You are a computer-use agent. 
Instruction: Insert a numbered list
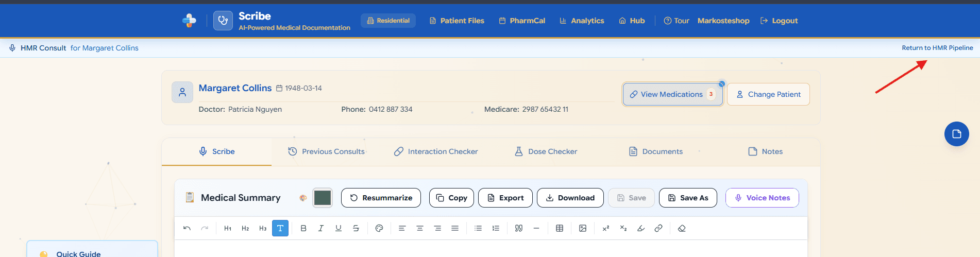496,228
